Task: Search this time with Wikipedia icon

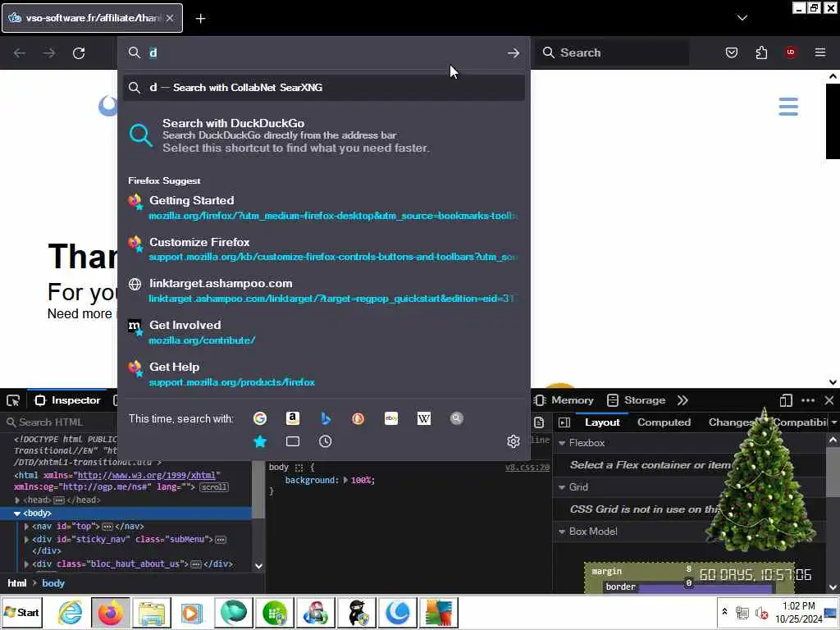Action: pos(424,418)
